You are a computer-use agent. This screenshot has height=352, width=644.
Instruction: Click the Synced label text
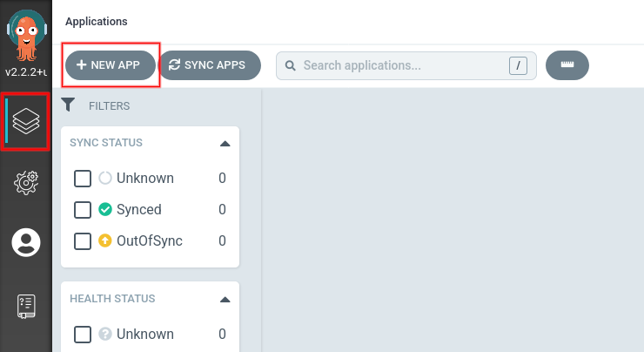tap(139, 210)
